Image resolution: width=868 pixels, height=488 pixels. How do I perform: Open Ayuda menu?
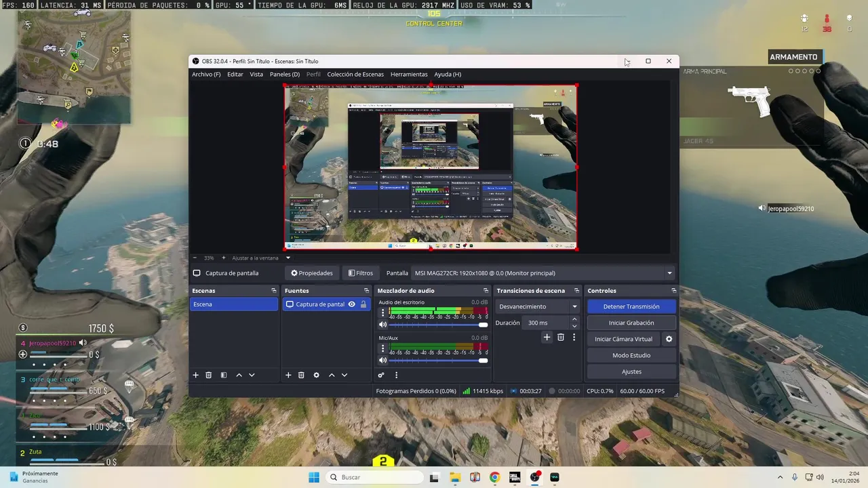click(x=448, y=75)
